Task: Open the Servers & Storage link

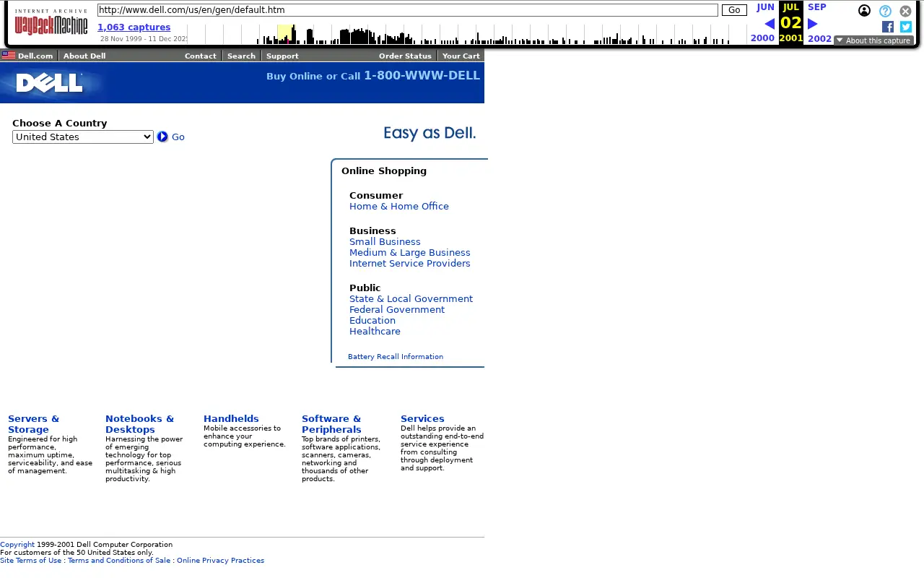Action: [x=34, y=424]
